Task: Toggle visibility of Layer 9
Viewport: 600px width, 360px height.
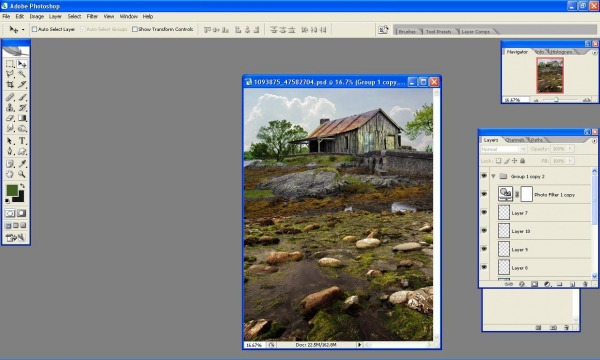Action: tap(484, 249)
